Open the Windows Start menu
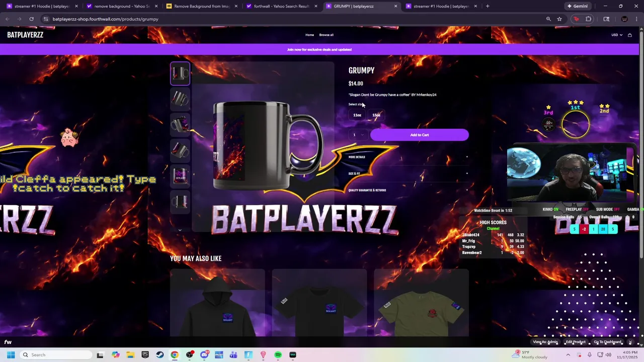The width and height of the screenshot is (644, 362). point(11,355)
